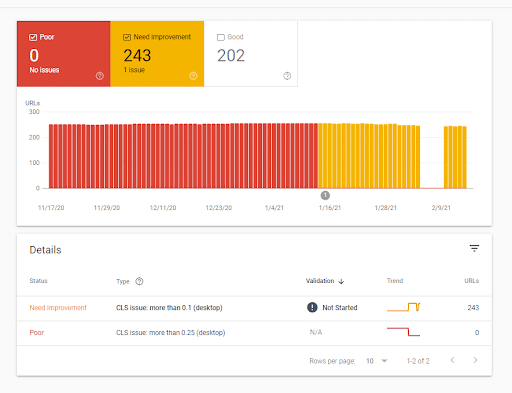Click help icon in Poor card
The image size is (512, 393).
pos(100,76)
